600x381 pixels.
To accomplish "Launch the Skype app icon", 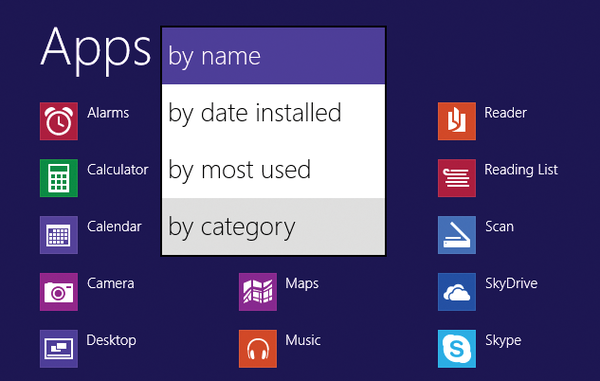I will pyautogui.click(x=457, y=349).
